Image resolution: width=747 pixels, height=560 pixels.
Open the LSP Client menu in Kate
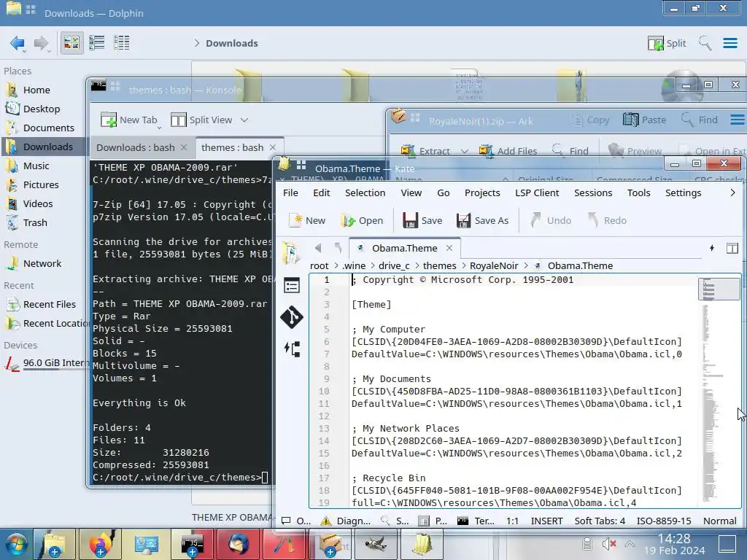537,192
